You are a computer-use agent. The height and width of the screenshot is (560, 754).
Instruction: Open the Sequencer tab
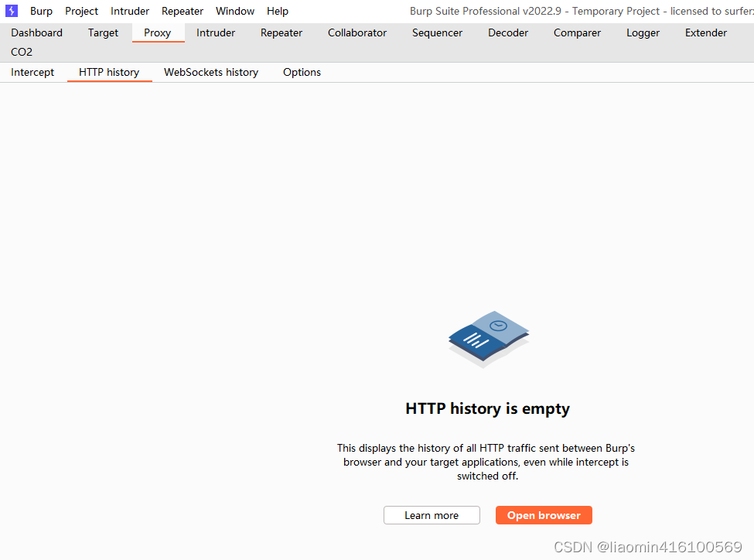click(x=437, y=32)
